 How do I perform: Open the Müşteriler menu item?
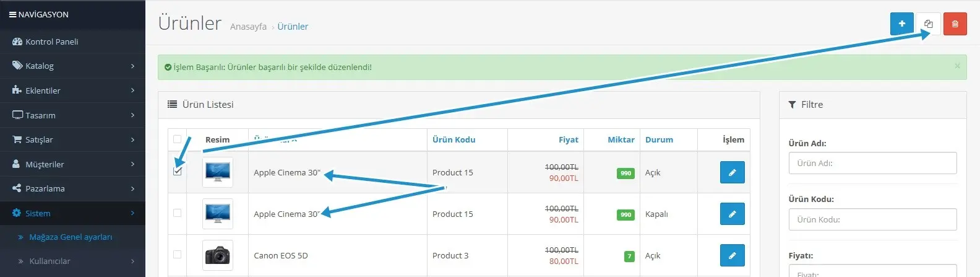coord(72,164)
